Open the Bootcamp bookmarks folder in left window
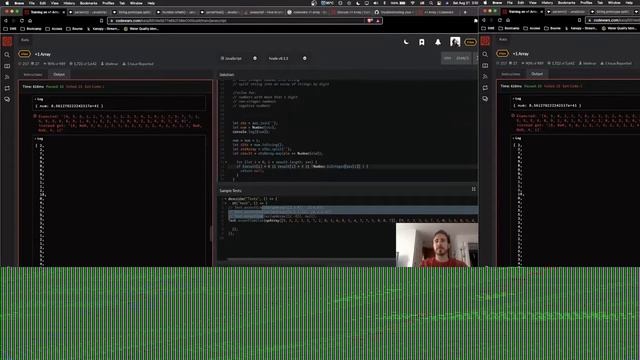The height and width of the screenshot is (360, 640). pos(32,29)
